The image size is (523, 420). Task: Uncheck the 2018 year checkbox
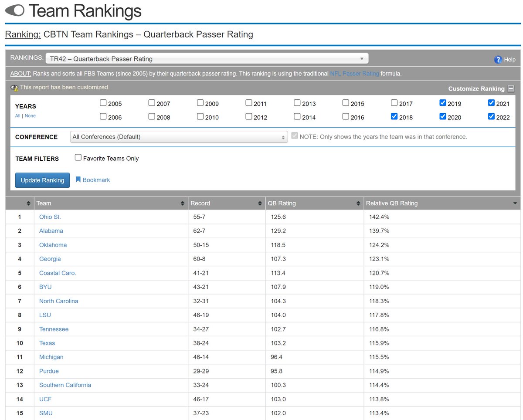pos(394,116)
